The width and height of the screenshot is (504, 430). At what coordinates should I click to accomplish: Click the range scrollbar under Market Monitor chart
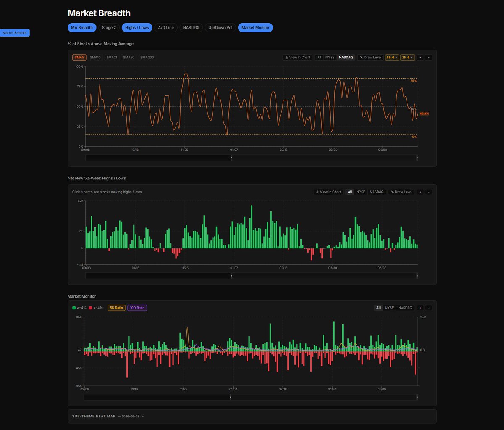251,397
